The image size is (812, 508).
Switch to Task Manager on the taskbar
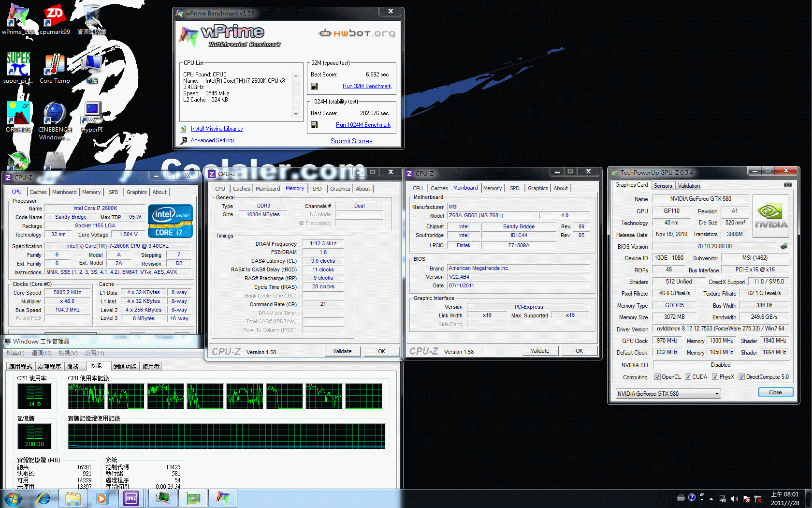[162, 498]
